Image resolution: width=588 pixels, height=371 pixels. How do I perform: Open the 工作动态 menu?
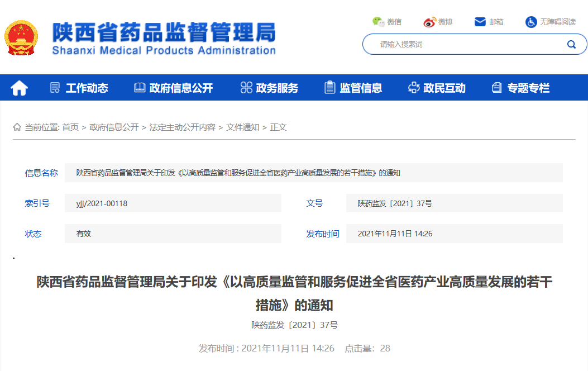pyautogui.click(x=87, y=88)
